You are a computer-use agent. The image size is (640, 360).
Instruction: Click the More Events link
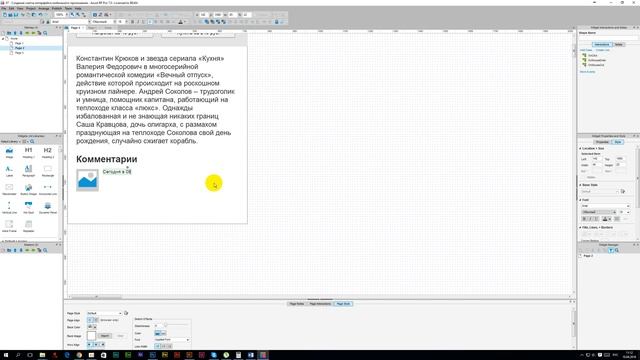pyautogui.click(x=588, y=72)
